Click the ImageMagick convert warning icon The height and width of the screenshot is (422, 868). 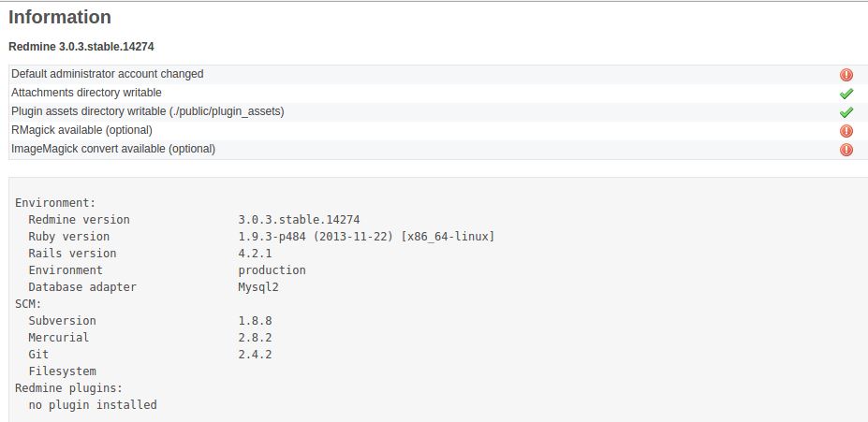[846, 150]
